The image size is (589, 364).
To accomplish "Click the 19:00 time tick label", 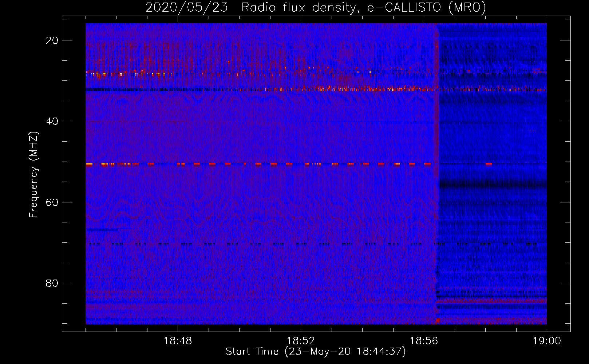I will pos(547,341).
